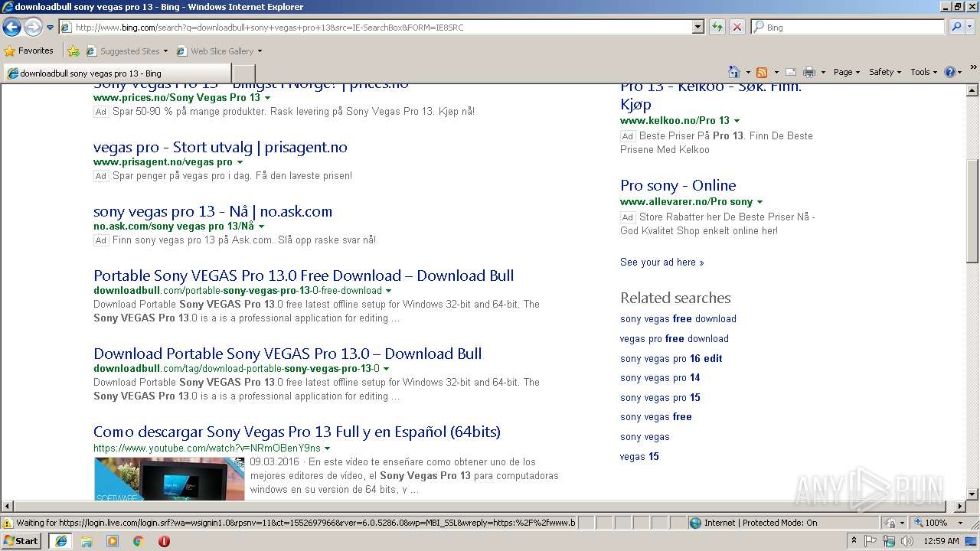The width and height of the screenshot is (980, 551).
Task: Go back with the Back arrow button
Action: click(x=11, y=28)
